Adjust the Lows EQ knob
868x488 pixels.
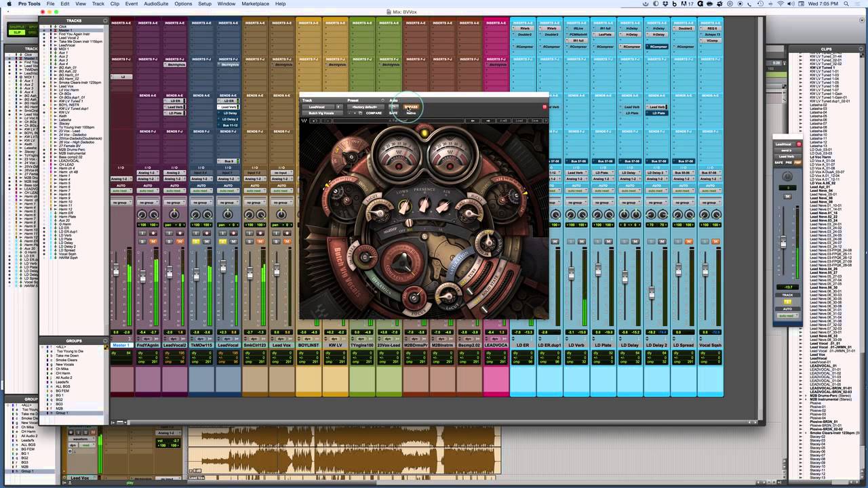point(404,207)
